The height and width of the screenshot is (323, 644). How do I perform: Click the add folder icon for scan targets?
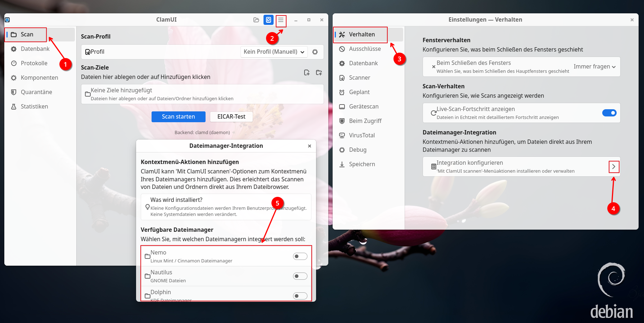(319, 73)
